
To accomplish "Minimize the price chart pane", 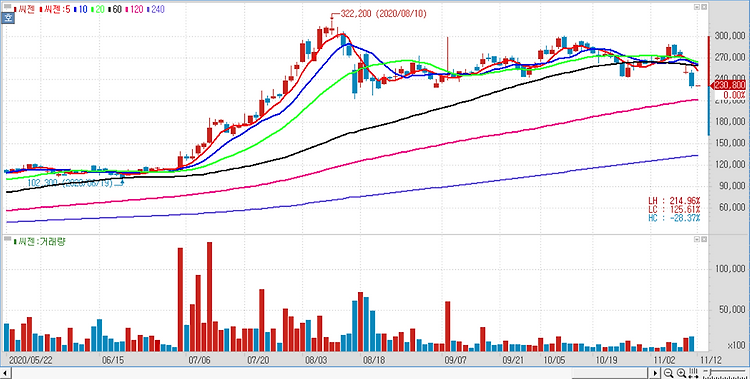I will (x=697, y=7).
